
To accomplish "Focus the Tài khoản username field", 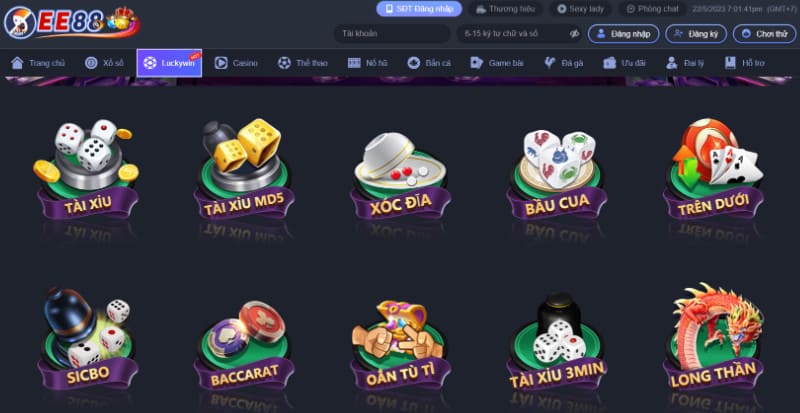I will pos(392,34).
